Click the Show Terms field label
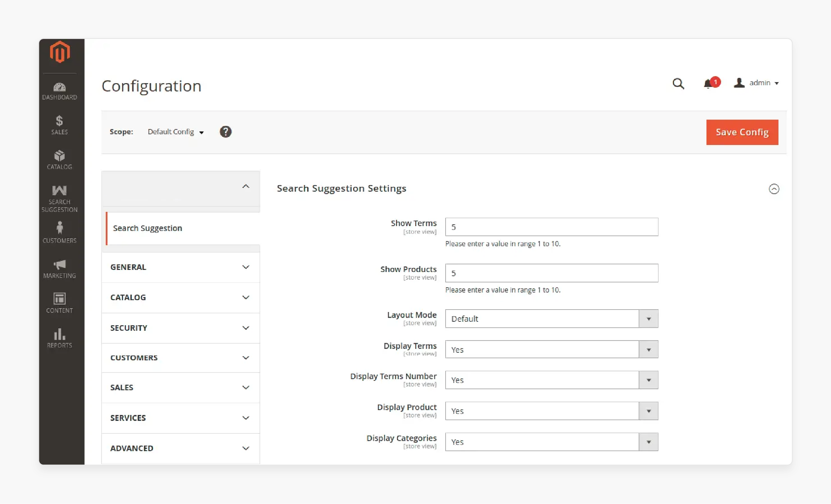Image resolution: width=831 pixels, height=504 pixels. pyautogui.click(x=414, y=223)
